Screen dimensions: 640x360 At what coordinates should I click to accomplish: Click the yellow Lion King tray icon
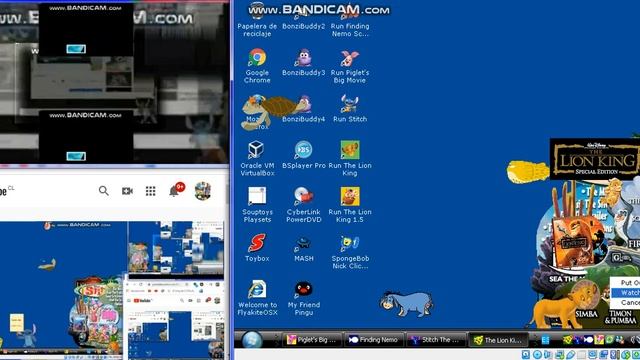[x=567, y=340]
